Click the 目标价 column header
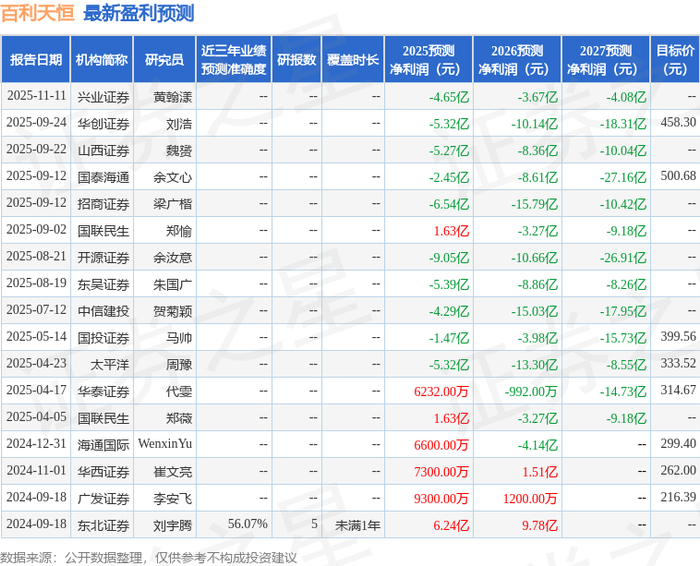 [x=675, y=59]
